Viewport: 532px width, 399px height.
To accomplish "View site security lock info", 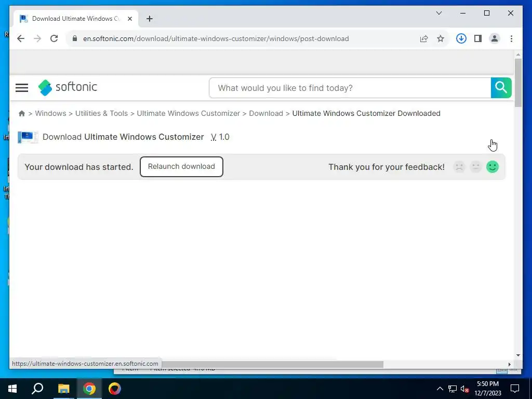I will click(75, 38).
